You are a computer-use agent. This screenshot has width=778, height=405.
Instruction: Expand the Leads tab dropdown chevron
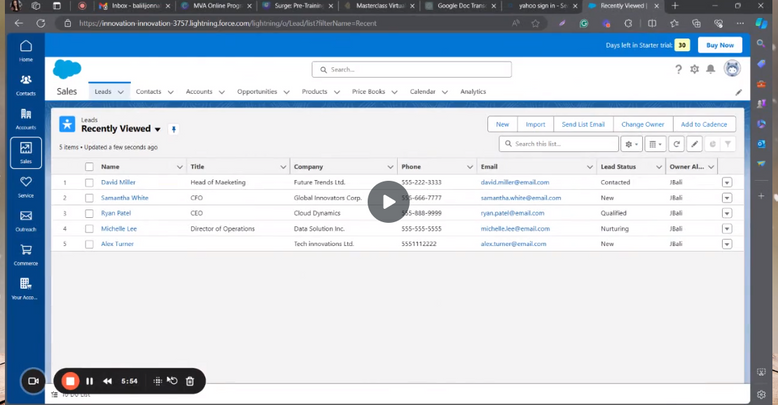(121, 92)
